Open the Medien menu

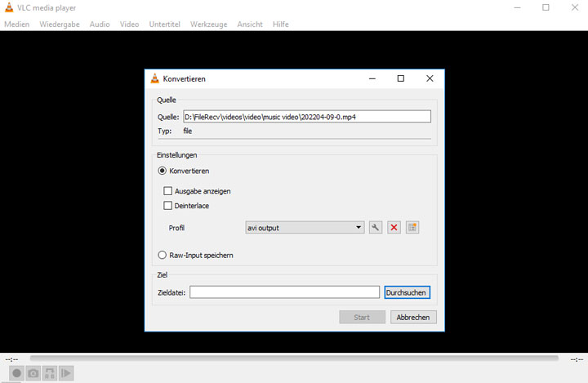[17, 24]
